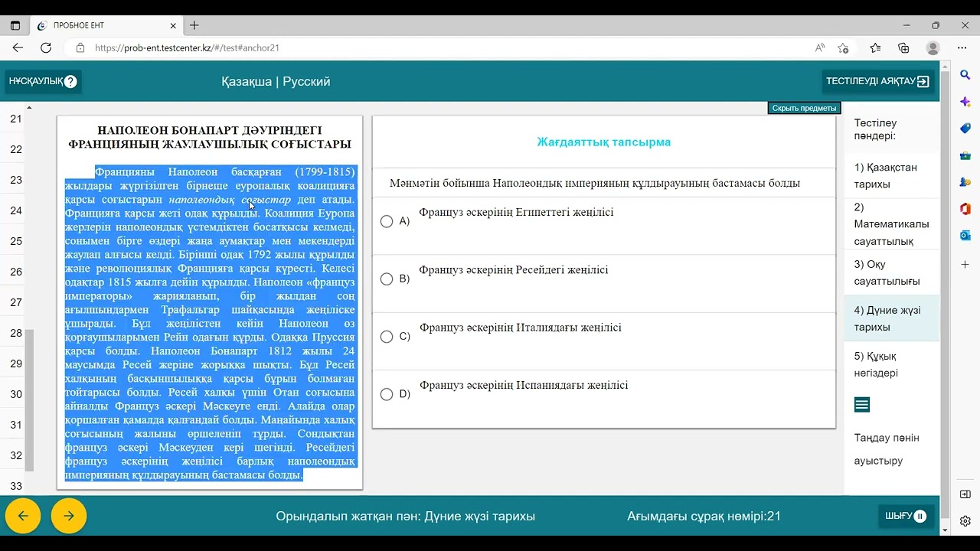Jump to question number 26
Screen dimensions: 980x551
[x=16, y=272]
